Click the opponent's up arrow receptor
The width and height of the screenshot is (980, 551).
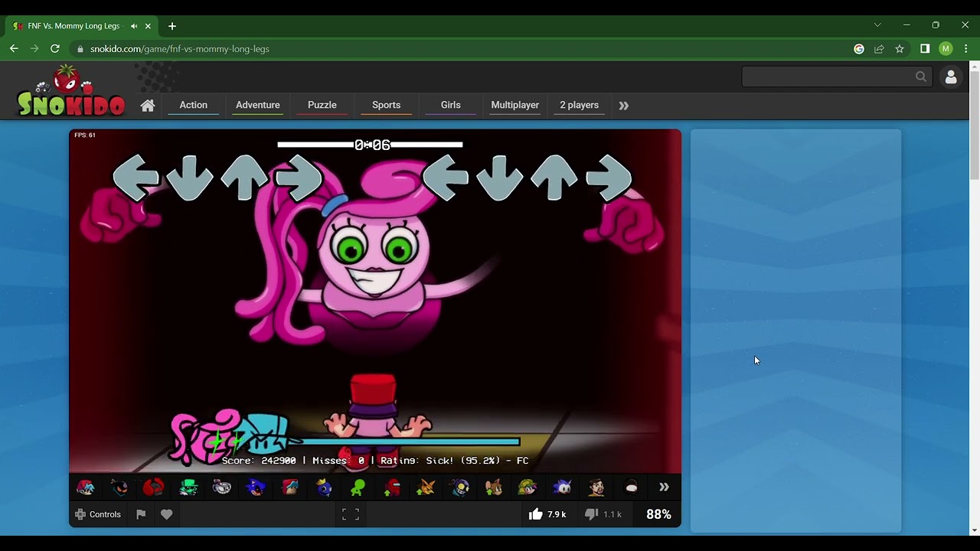click(x=243, y=178)
